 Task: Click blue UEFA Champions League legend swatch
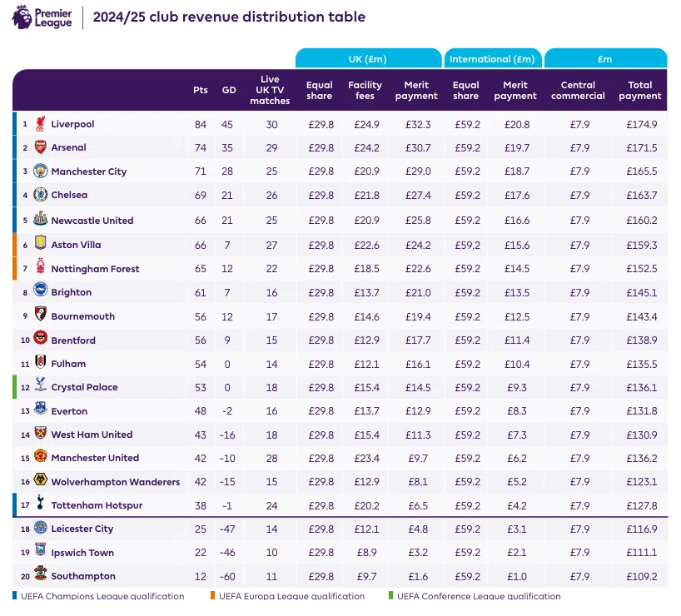(x=15, y=595)
